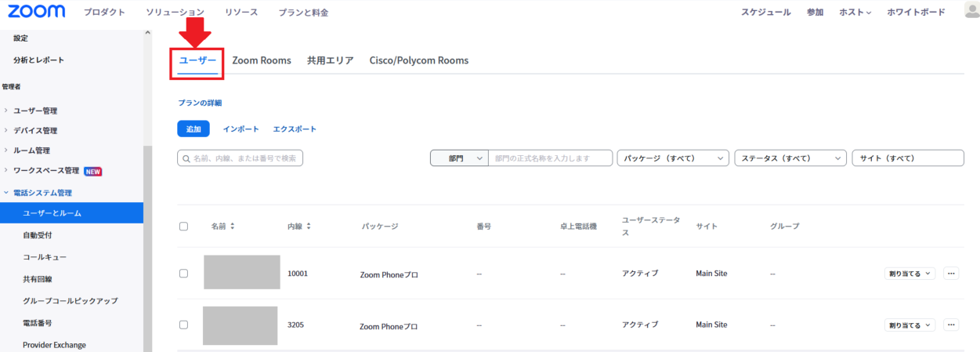Image resolution: width=980 pixels, height=352 pixels.
Task: Open the プランの詳細 link
Action: coord(200,103)
